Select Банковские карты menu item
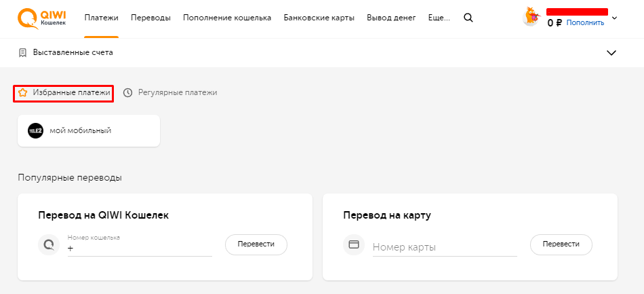The height and width of the screenshot is (294, 644). click(319, 18)
